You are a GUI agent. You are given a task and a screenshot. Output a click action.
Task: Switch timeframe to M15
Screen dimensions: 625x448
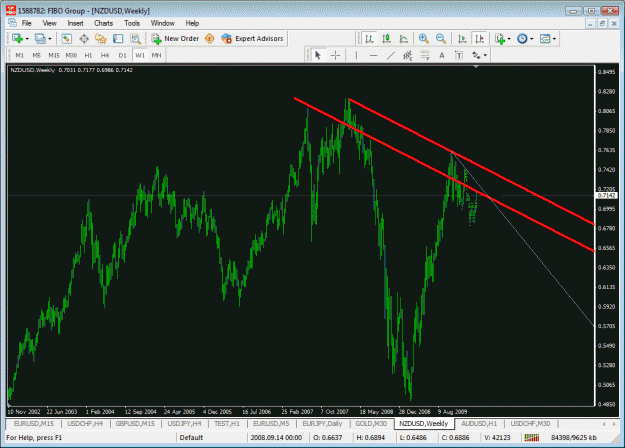coord(54,55)
